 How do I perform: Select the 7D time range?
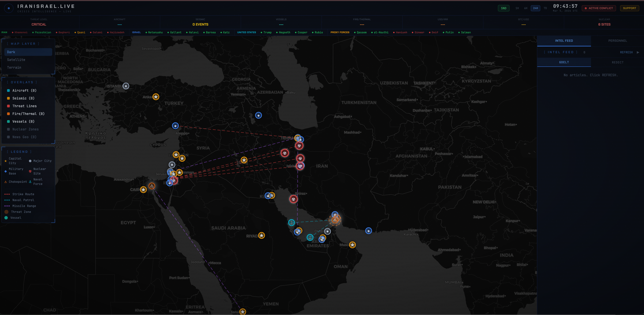545,8
